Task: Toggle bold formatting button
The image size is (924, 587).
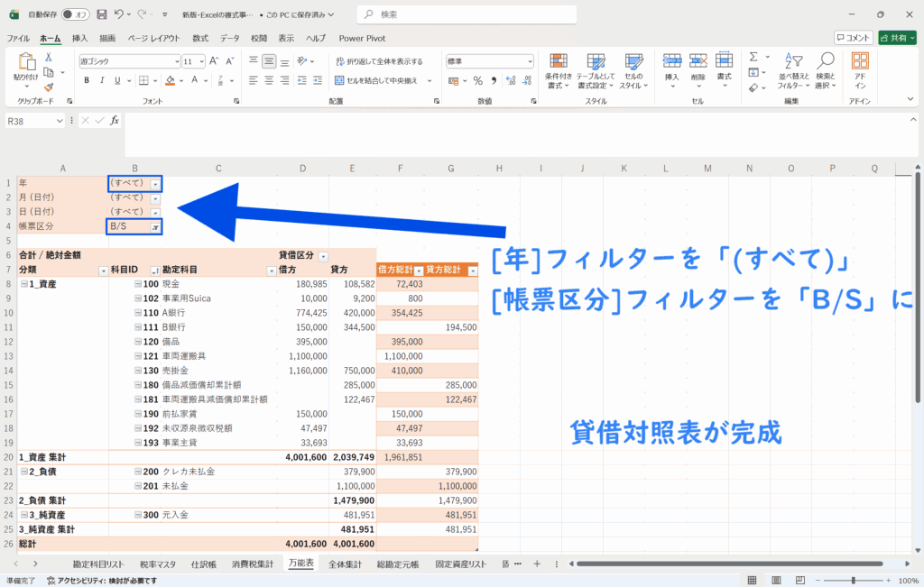Action: pyautogui.click(x=87, y=80)
